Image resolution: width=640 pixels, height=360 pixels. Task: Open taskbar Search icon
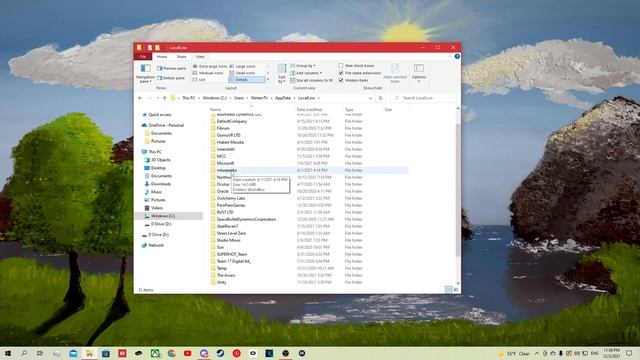[x=24, y=353]
